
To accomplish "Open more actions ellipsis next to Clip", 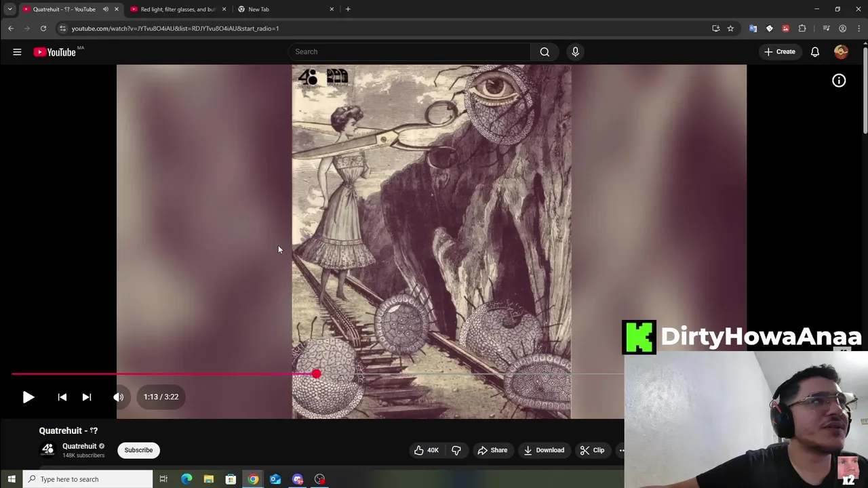I will (620, 450).
